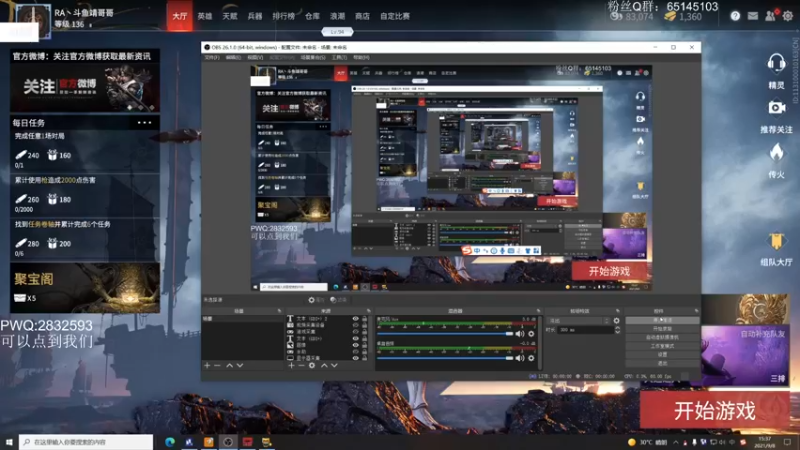Open 聚宝阁 treasure banner in game
800x450 pixels.
[x=85, y=288]
